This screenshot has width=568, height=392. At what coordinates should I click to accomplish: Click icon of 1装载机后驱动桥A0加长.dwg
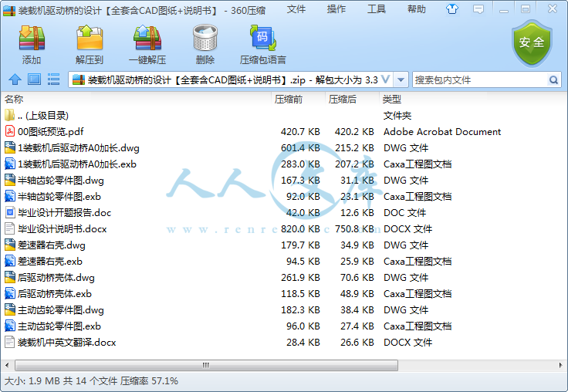pos(10,148)
